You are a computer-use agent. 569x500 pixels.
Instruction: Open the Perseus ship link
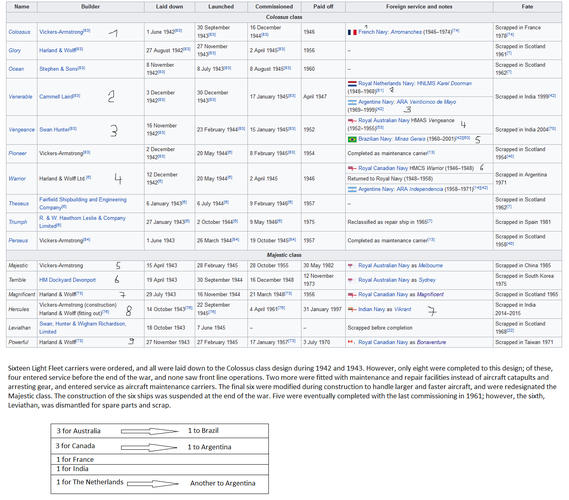pos(18,241)
